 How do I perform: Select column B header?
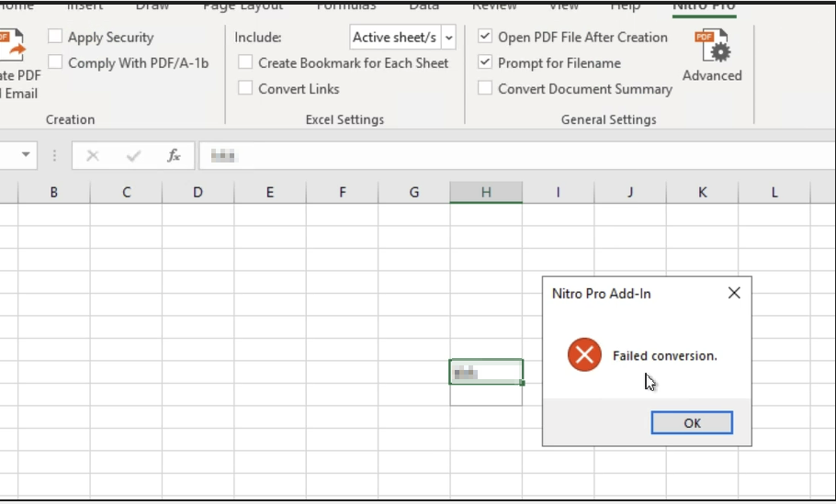point(54,193)
